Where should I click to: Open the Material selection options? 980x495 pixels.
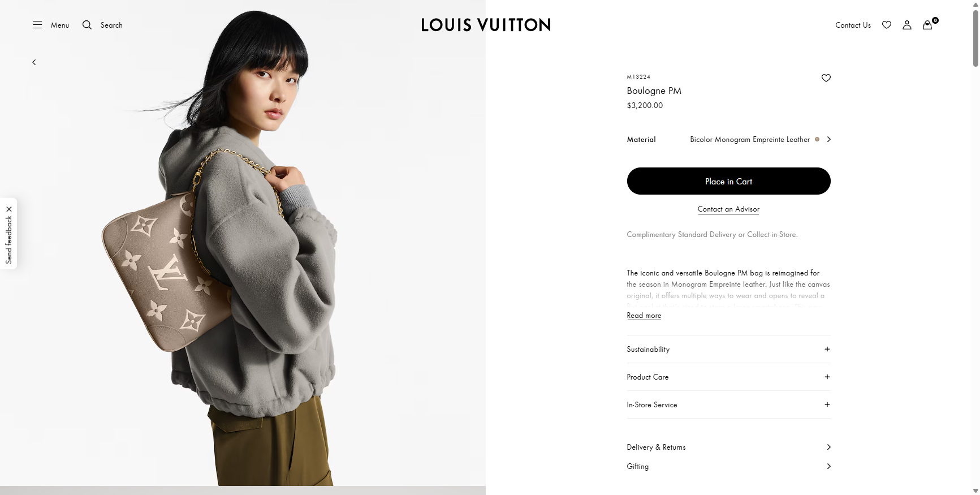click(x=828, y=139)
